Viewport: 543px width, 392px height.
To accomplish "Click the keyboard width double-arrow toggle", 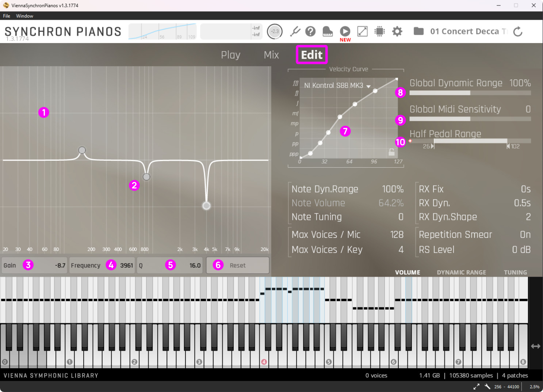I will [x=535, y=346].
